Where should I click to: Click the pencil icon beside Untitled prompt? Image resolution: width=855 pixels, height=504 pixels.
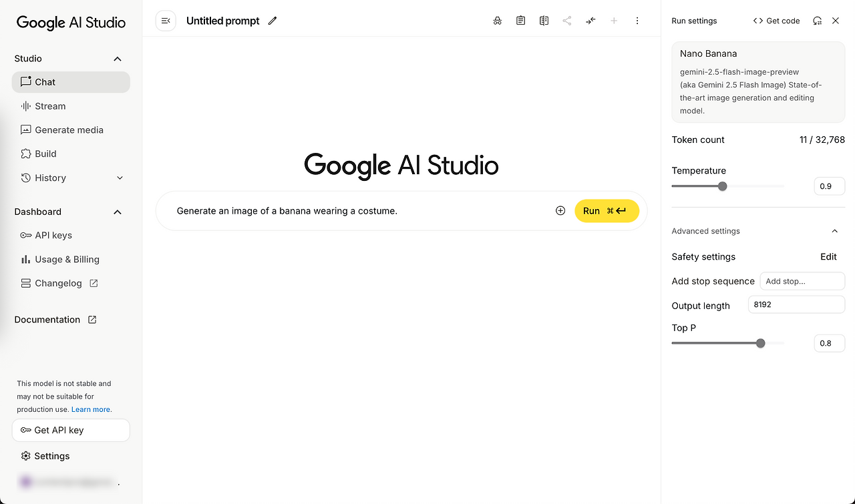[273, 21]
